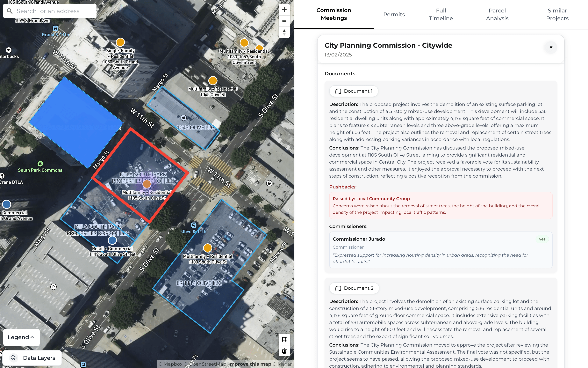Select the orange marker at 1100 South Olive St
Image resolution: width=588 pixels, height=368 pixels.
tap(207, 248)
